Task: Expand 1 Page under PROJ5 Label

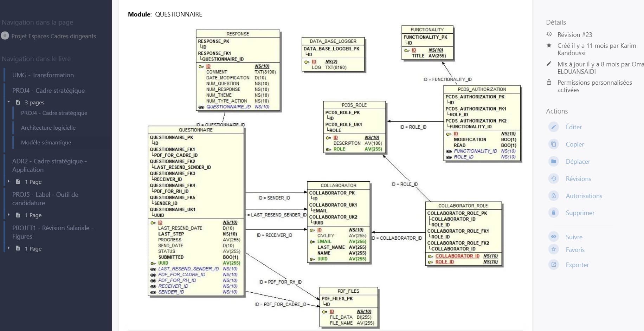Action: pos(9,215)
